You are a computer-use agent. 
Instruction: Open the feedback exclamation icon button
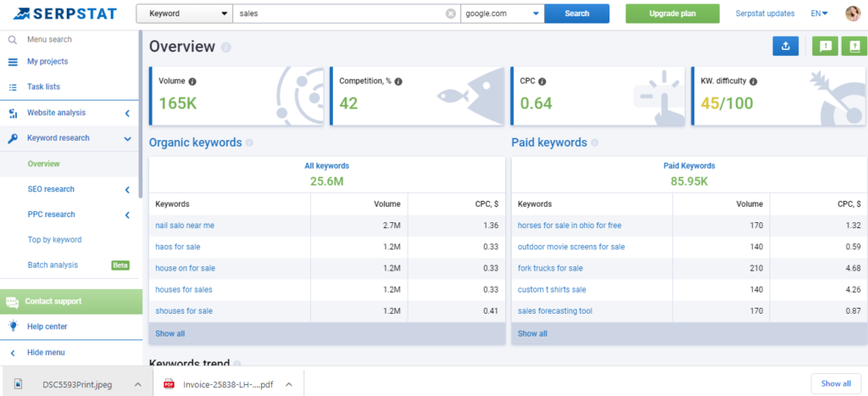pyautogui.click(x=825, y=47)
